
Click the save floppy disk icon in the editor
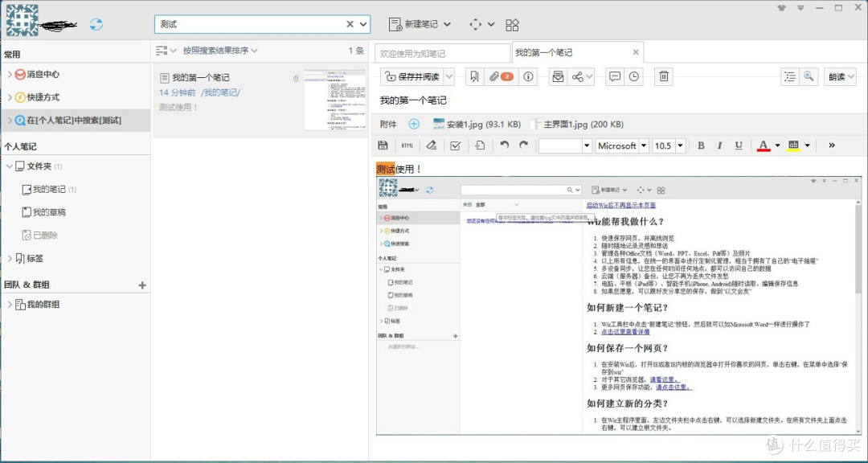tap(383, 145)
